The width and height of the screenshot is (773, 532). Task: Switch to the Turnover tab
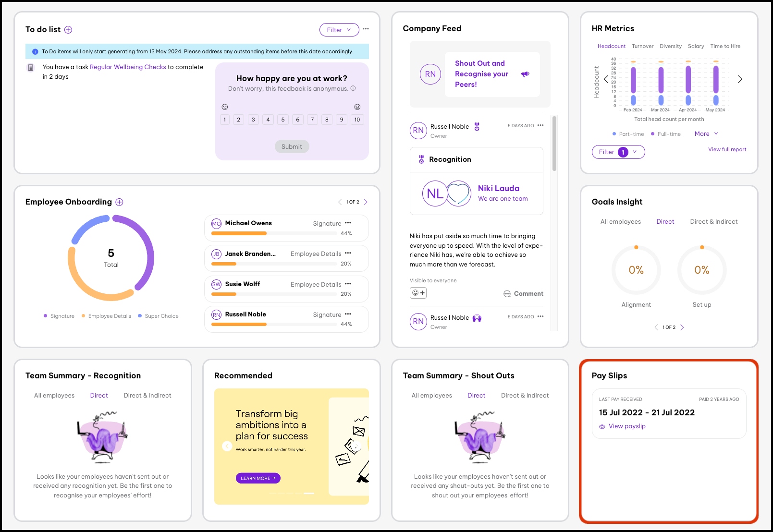click(x=642, y=47)
